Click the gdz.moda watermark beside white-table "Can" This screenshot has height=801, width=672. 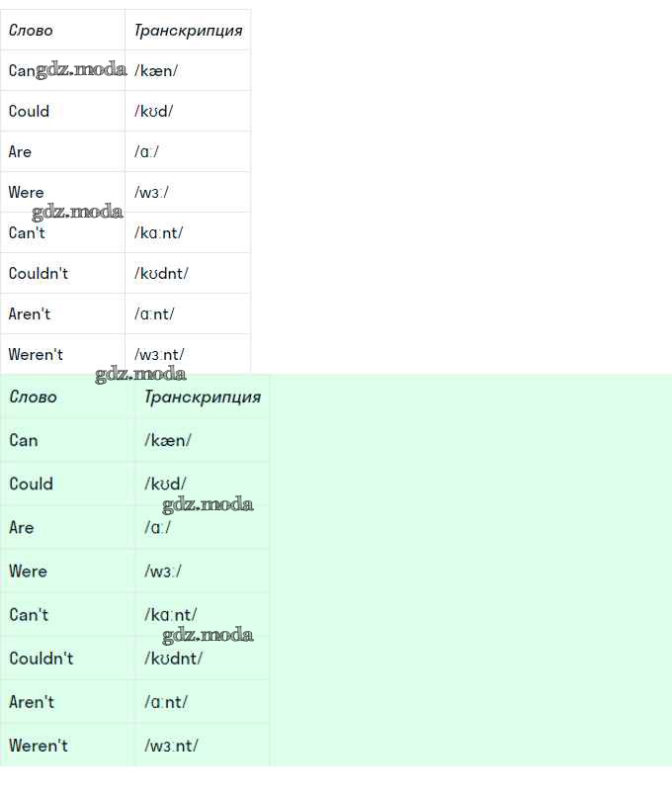(x=81, y=69)
